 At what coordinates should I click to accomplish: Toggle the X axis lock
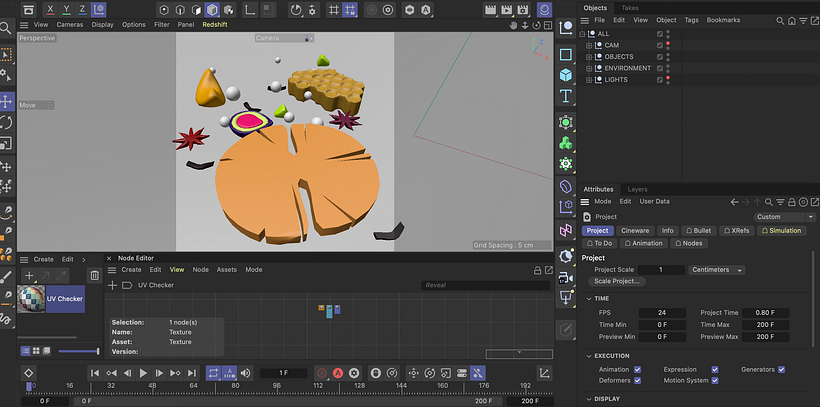(x=50, y=9)
